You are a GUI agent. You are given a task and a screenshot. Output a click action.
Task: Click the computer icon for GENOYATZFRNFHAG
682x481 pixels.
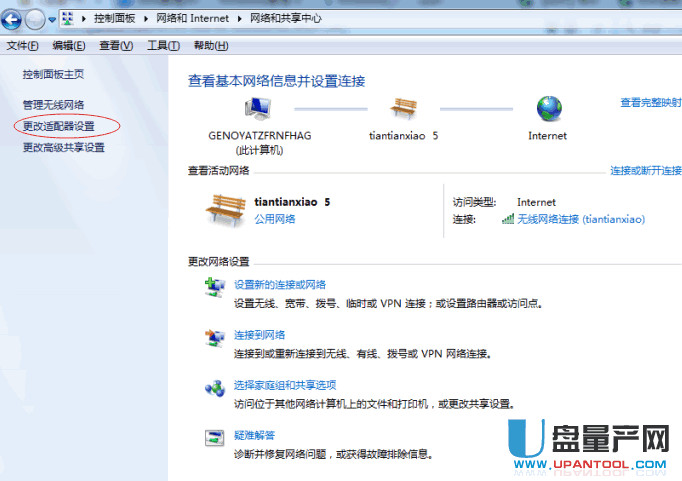pyautogui.click(x=258, y=108)
